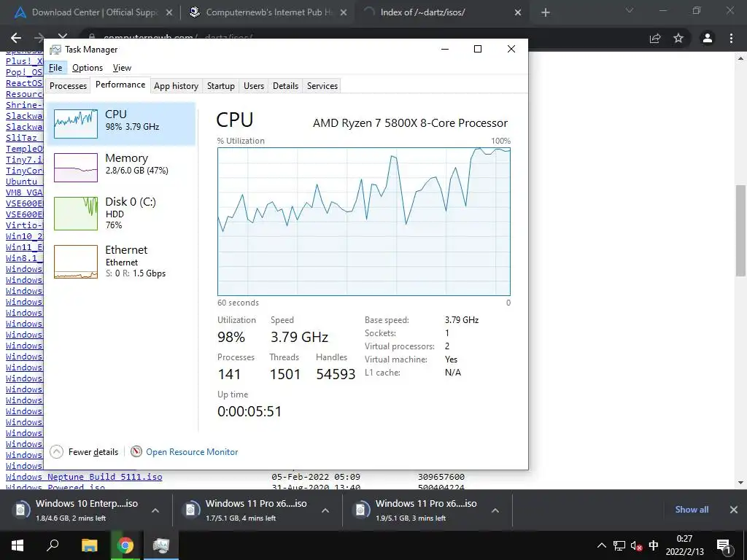Screen dimensions: 747x560
Task: Click the Chinese IME language indicator
Action: coord(654,545)
